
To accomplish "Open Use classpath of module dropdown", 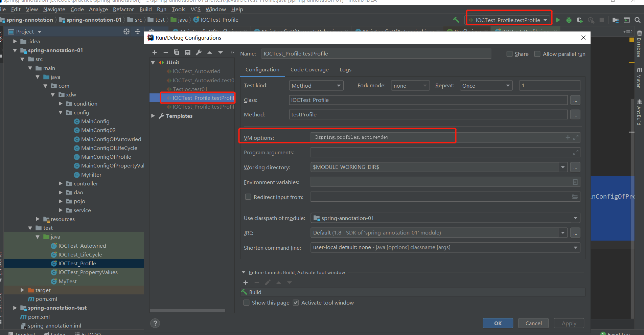I will point(445,218).
